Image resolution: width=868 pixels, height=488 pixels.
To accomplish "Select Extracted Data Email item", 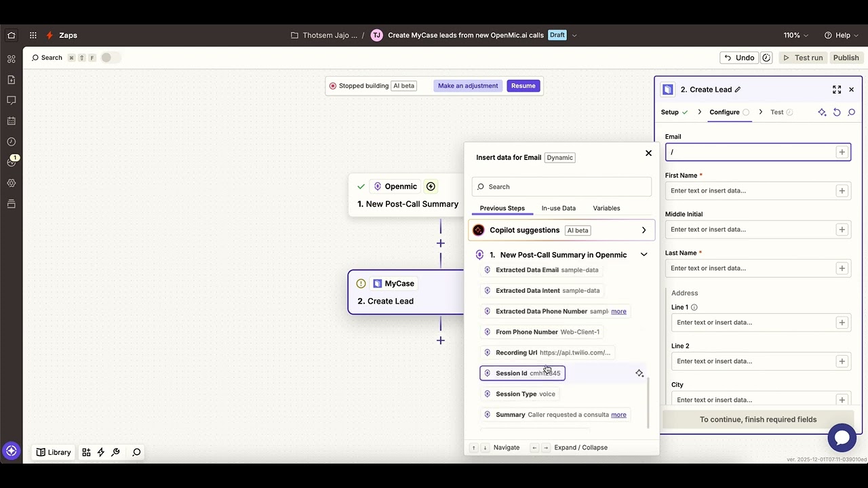I will pos(542,270).
